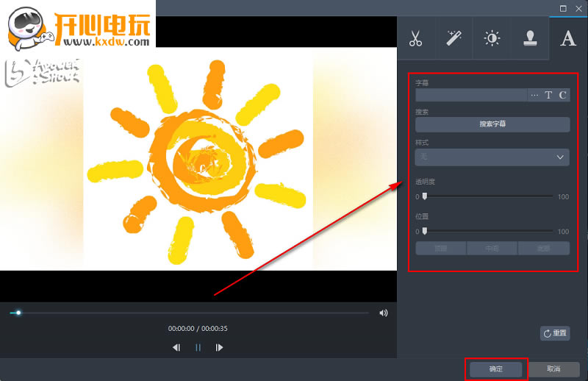Image resolution: width=588 pixels, height=381 pixels.
Task: Select the stamp watermark tab icon
Action: (x=529, y=39)
